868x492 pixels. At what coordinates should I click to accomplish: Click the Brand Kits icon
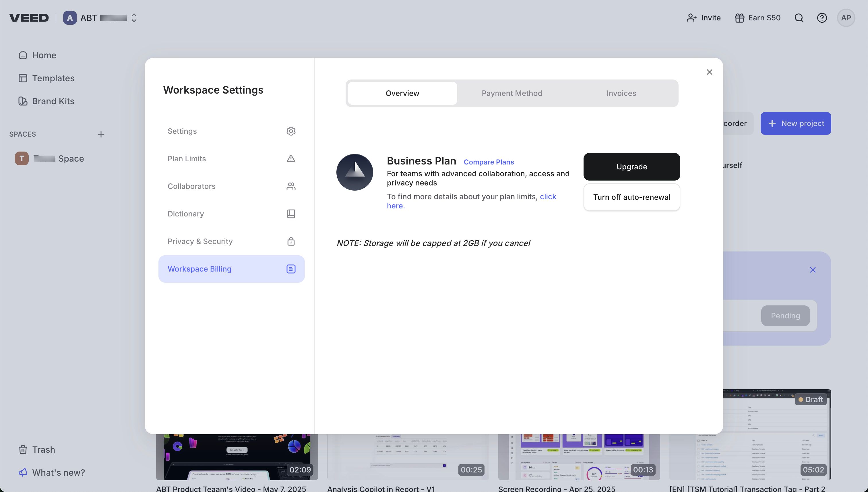click(23, 101)
